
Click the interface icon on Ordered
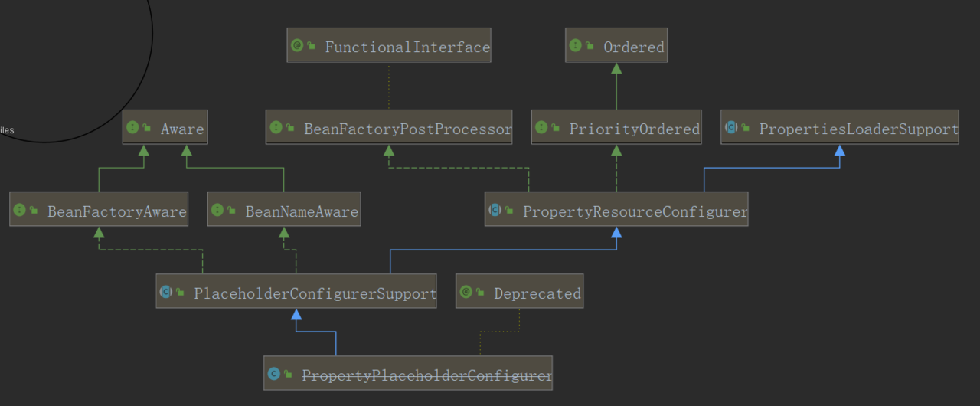tap(576, 45)
